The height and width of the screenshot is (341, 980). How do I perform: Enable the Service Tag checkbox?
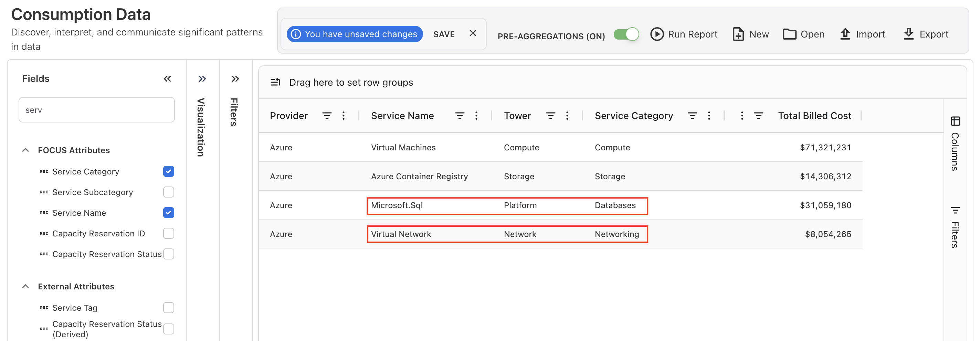pos(169,308)
